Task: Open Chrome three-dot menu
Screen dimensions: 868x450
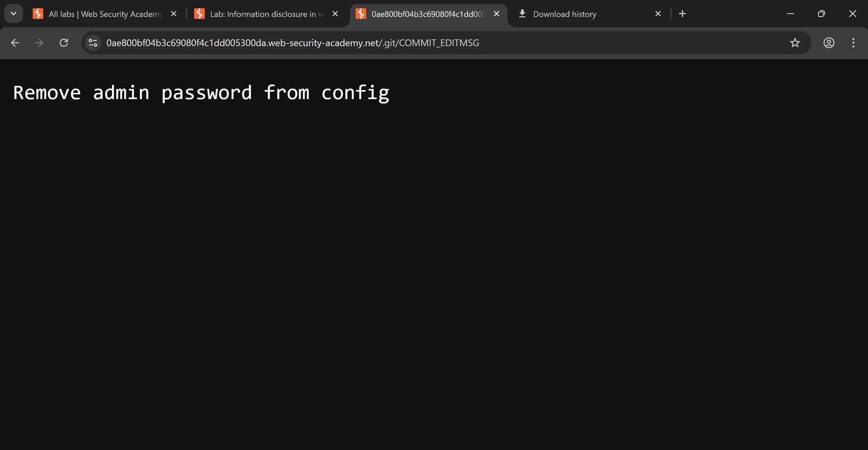Action: point(853,43)
